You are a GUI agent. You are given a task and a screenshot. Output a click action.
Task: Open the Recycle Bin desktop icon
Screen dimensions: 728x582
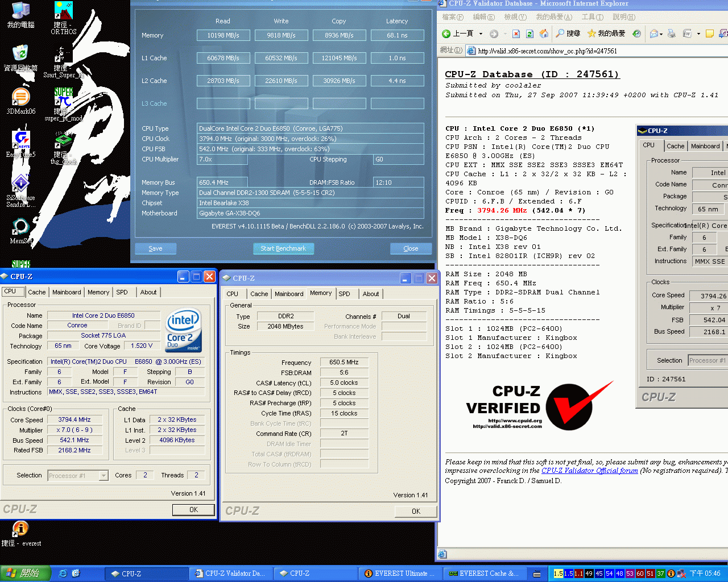[x=20, y=58]
